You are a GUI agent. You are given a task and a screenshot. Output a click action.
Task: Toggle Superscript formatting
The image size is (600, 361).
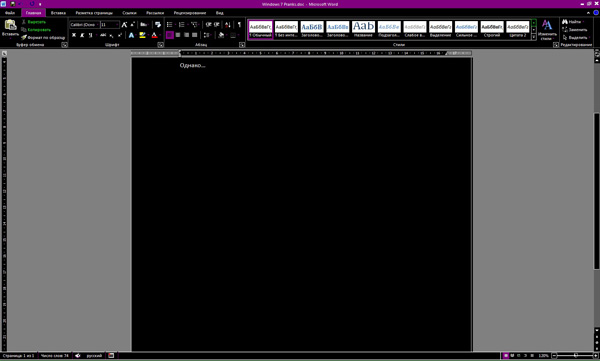[120, 35]
